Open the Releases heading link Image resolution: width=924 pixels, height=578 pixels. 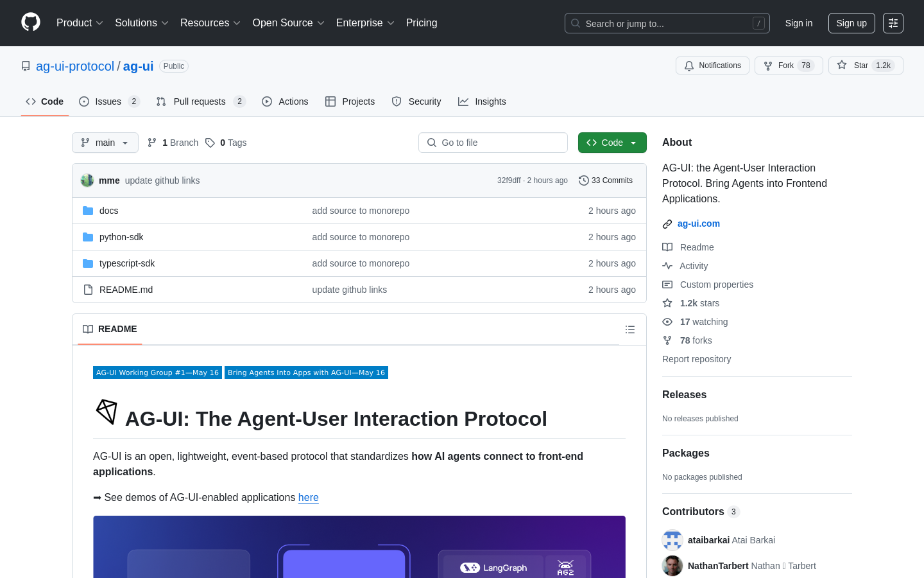tap(684, 395)
